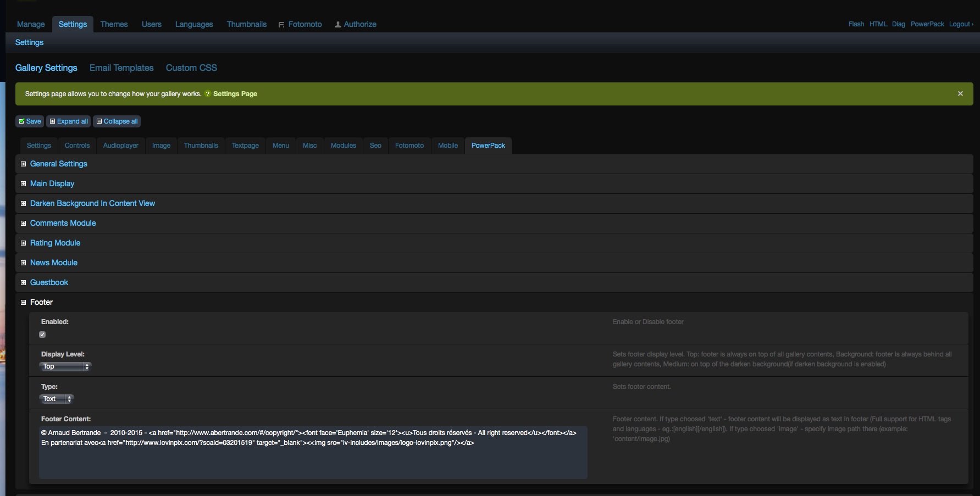The image size is (980, 496).
Task: Click the help question mark icon beside Settings Page
Action: [208, 94]
